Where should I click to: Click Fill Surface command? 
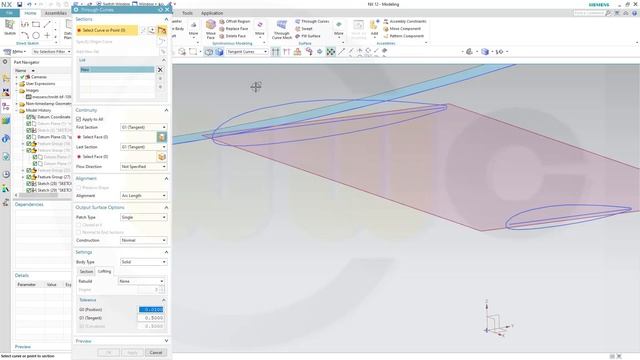(x=308, y=36)
